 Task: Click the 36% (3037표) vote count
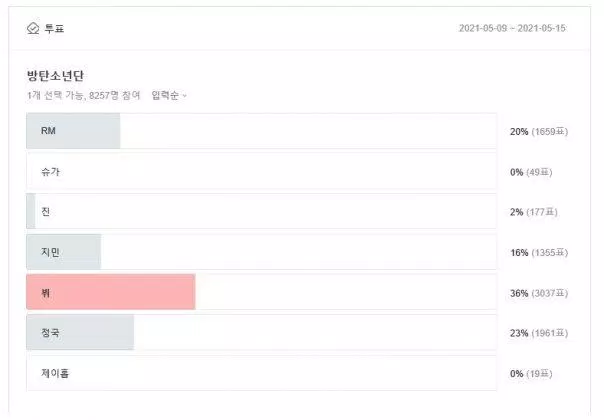click(539, 293)
